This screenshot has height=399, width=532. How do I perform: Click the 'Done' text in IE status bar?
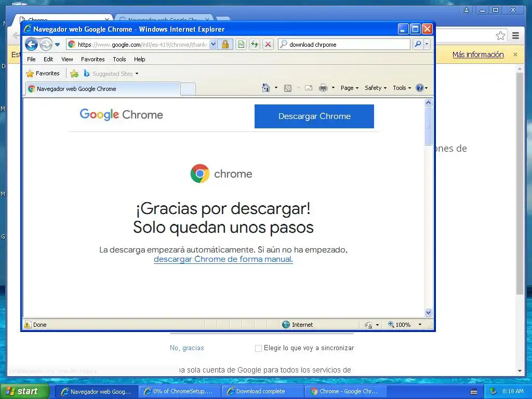pyautogui.click(x=39, y=325)
